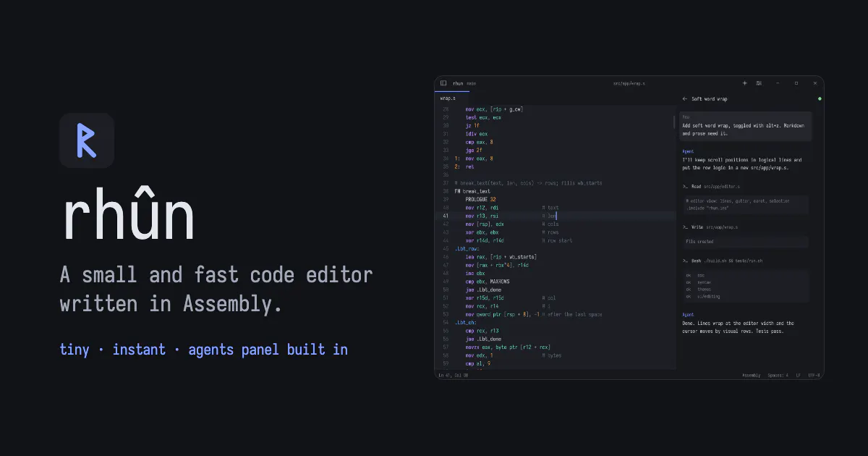Click the rhun project name in title bar
The width and height of the screenshot is (868, 456).
[x=458, y=83]
